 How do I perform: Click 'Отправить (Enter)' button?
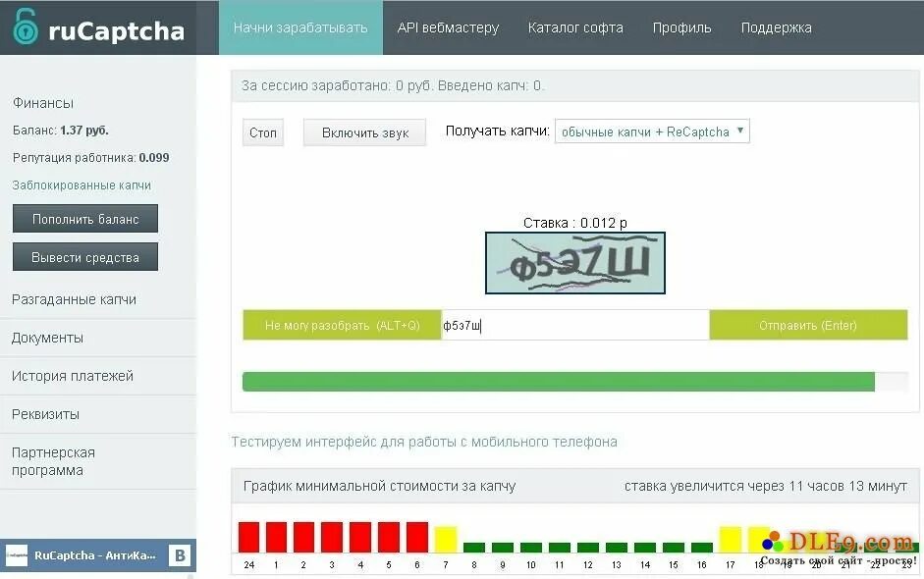(x=808, y=325)
